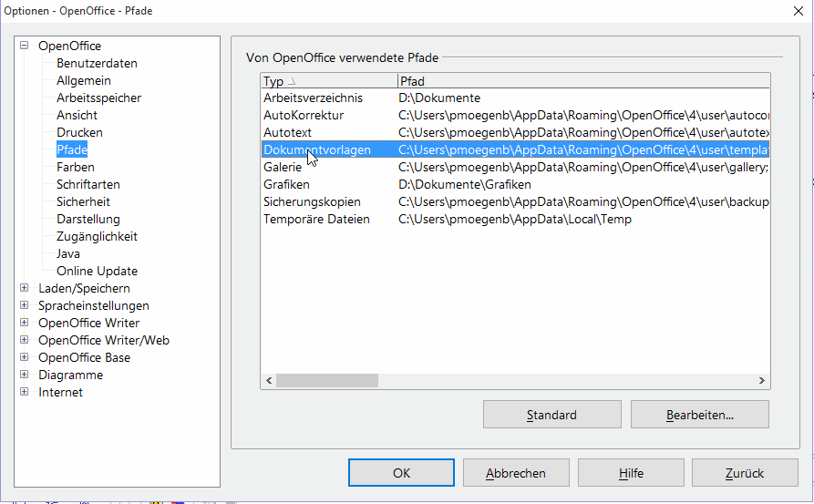Click the Bearbeiten... button
This screenshot has width=814, height=504.
(699, 415)
